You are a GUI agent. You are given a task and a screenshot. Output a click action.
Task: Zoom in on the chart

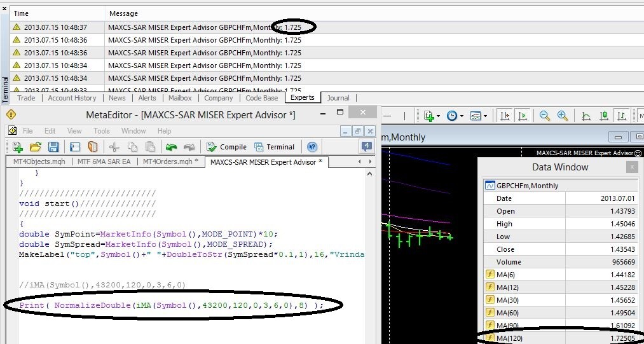coord(562,116)
